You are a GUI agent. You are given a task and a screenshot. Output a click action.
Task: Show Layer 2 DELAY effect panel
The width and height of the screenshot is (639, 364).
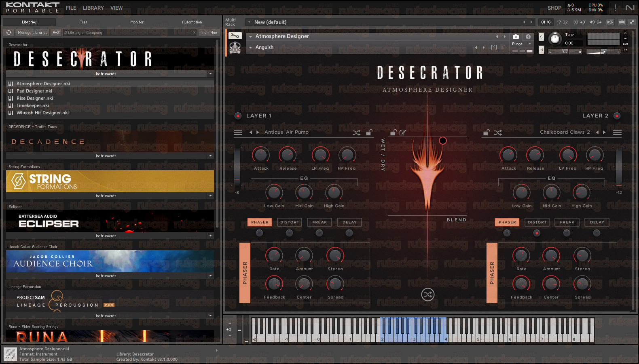click(597, 222)
